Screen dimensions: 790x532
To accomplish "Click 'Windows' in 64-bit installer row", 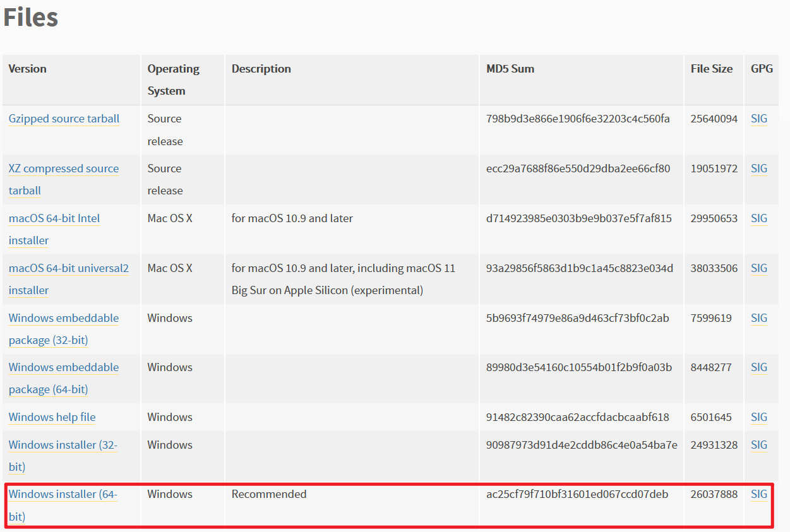I will click(170, 494).
